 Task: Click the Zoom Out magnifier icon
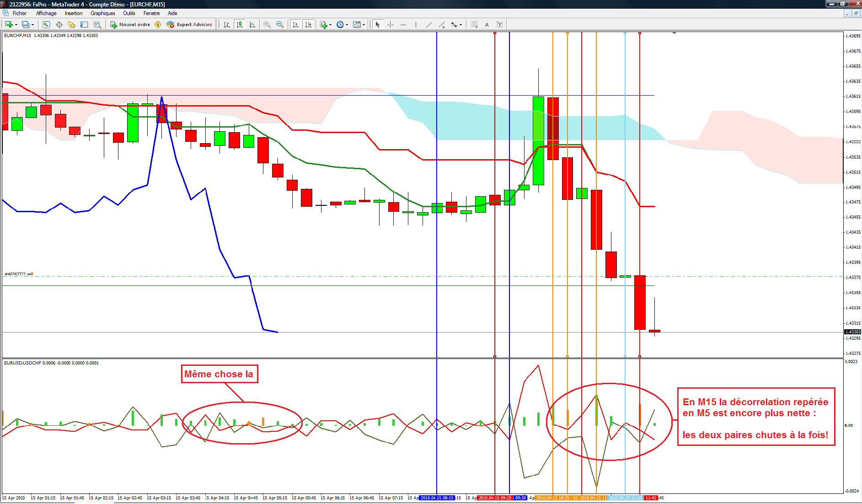pos(280,25)
